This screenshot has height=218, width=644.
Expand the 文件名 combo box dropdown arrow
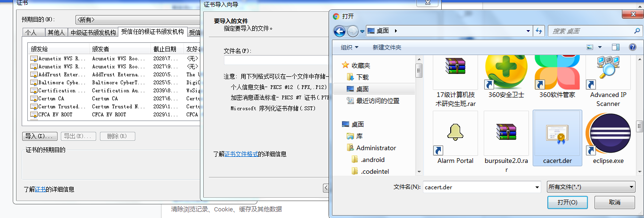537,187
